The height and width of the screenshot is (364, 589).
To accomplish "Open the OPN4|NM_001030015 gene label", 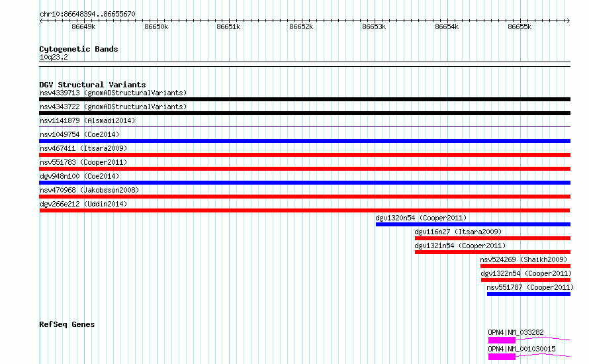I will [521, 349].
